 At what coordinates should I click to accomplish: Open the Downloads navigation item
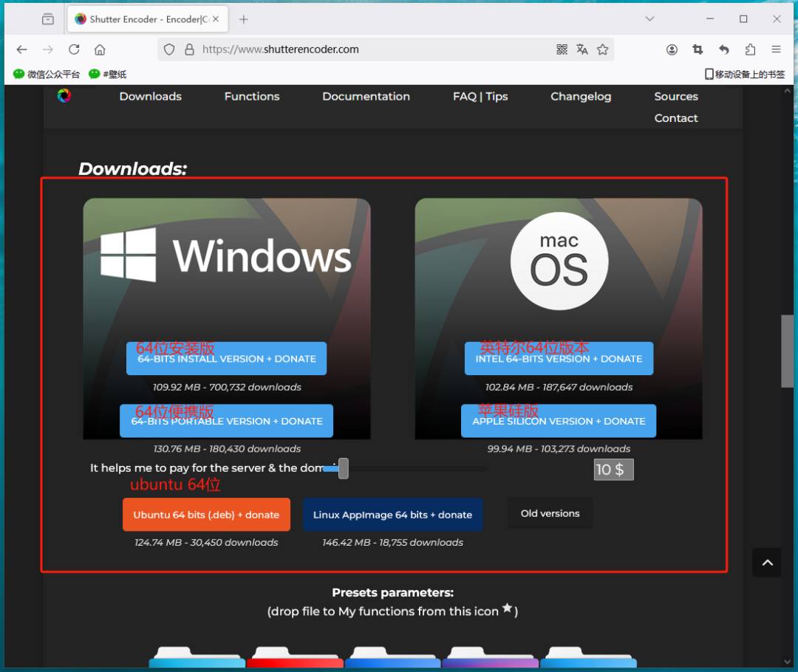pyautogui.click(x=151, y=96)
